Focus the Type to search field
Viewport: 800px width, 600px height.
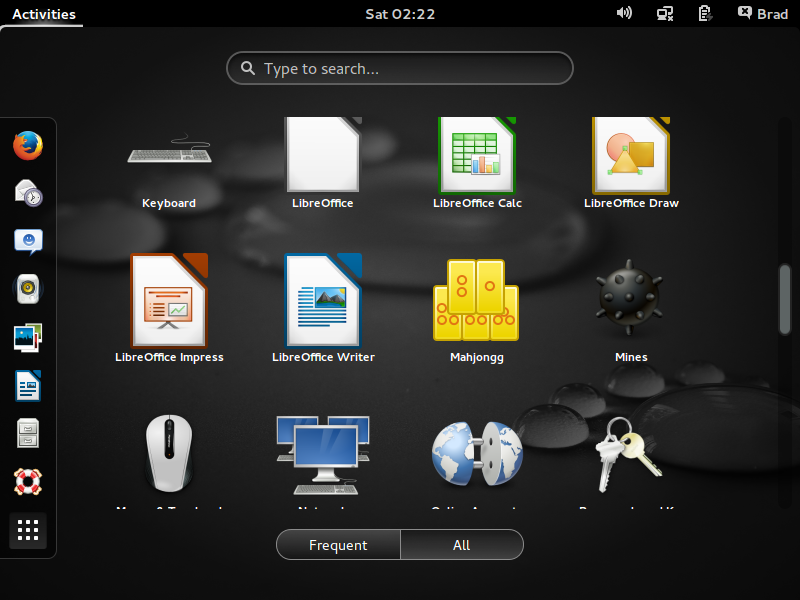tap(400, 68)
